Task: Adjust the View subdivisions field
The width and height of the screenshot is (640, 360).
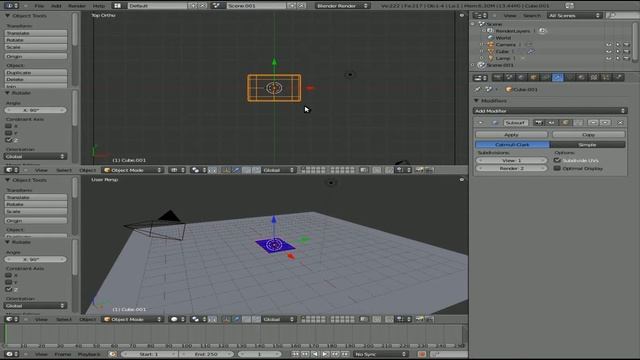Action: tap(511, 160)
